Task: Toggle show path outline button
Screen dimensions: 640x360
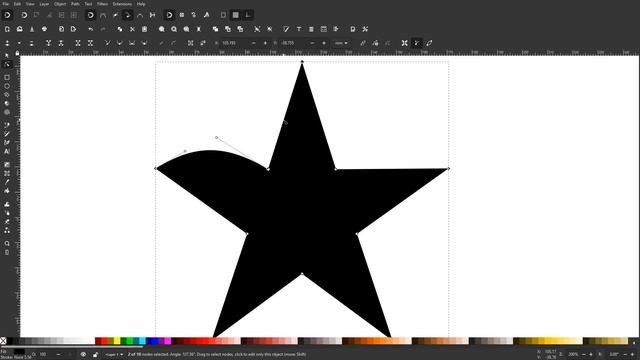Action: pos(429,43)
